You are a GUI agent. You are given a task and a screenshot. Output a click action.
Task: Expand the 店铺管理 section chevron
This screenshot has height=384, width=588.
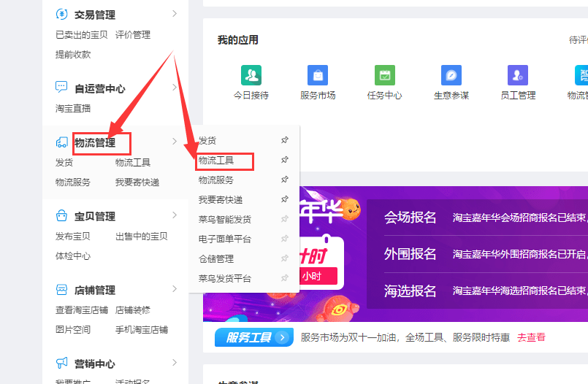coord(175,289)
